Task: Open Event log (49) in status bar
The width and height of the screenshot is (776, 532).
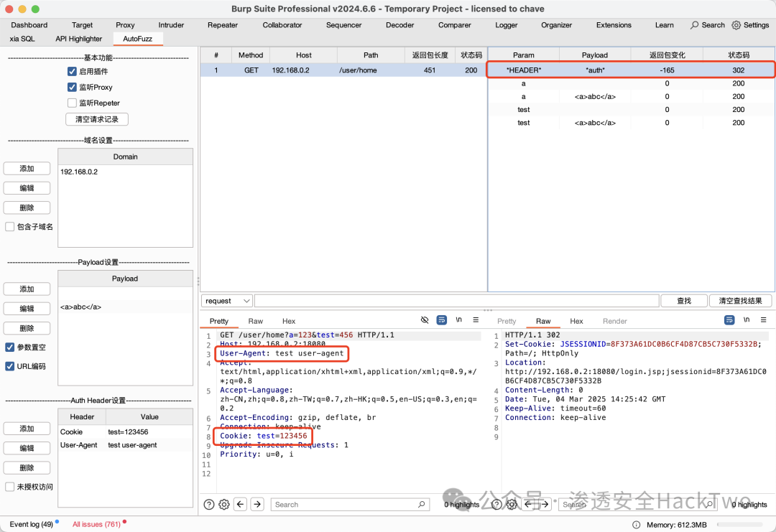Action: (x=31, y=524)
